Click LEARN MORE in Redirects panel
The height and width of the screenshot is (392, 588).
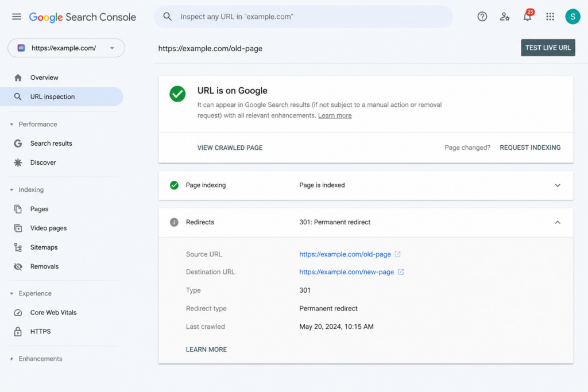pos(206,350)
